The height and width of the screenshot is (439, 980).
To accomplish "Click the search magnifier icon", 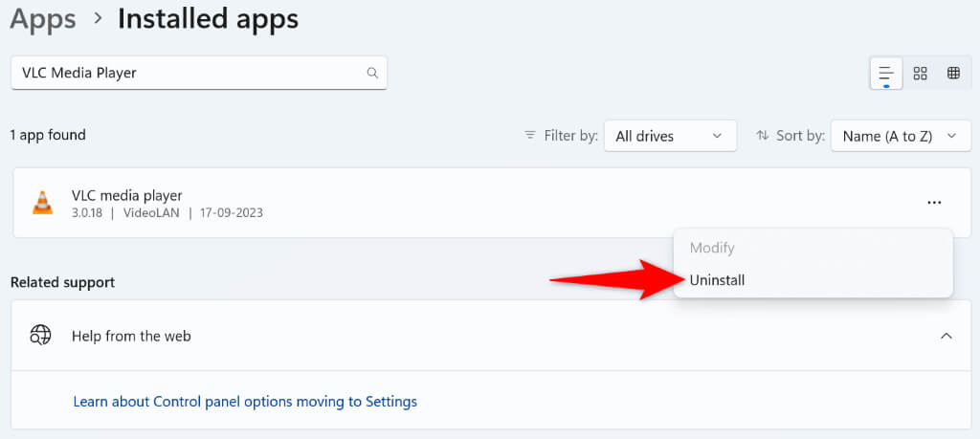I will (x=372, y=73).
